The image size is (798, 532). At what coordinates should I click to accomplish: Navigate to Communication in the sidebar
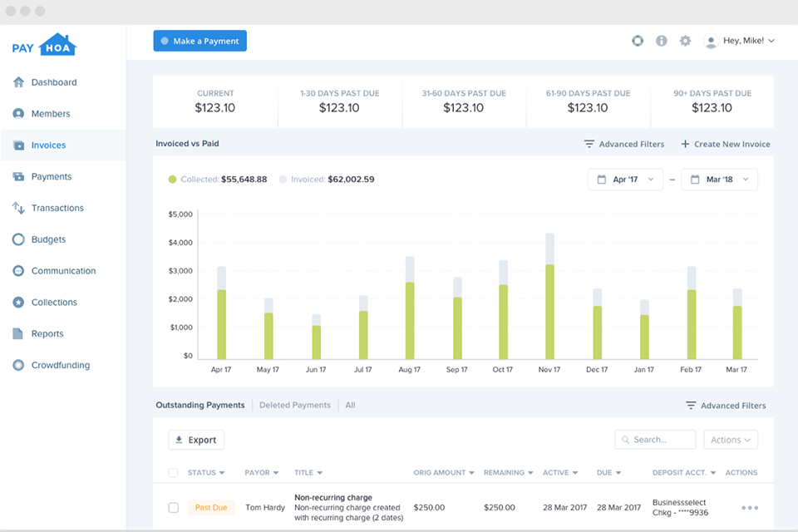[60, 270]
